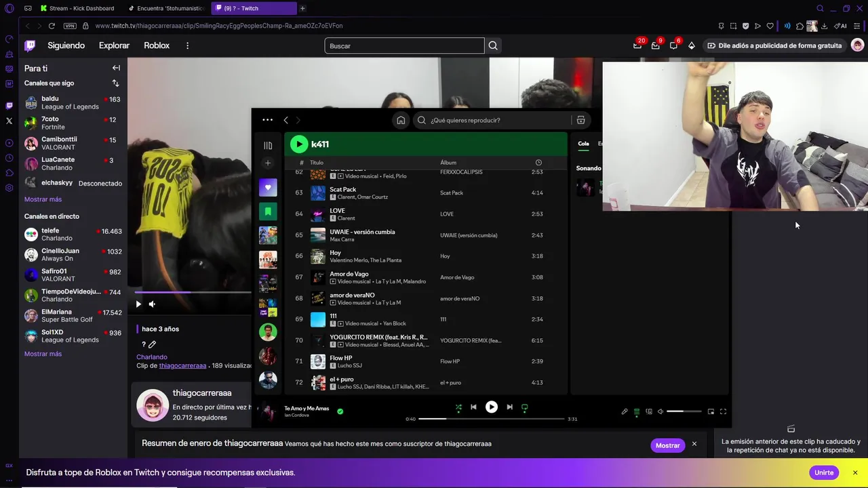Open Spotify three-dots menu

267,120
